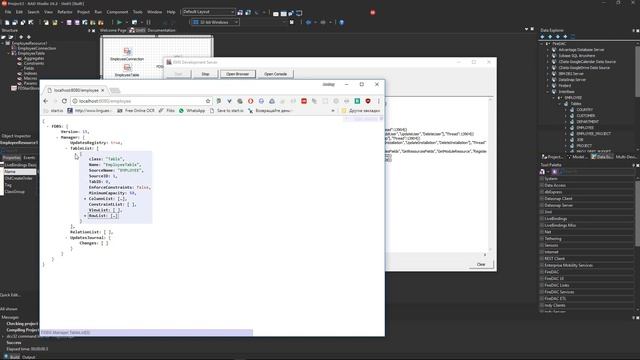
Task: Click the Opera extension icon in browser toolbar
Action: [251, 101]
